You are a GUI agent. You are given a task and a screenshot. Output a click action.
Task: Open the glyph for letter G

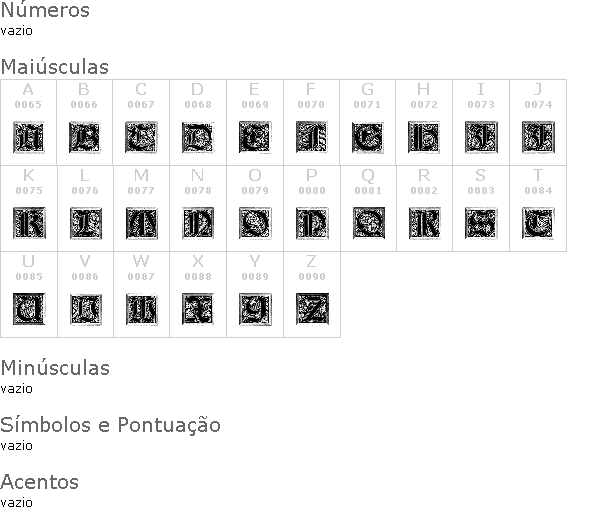click(368, 137)
